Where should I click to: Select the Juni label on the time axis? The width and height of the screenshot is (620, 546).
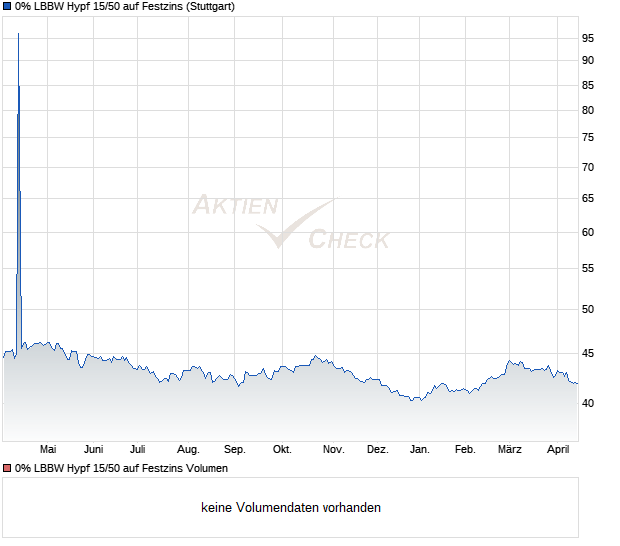[94, 450]
